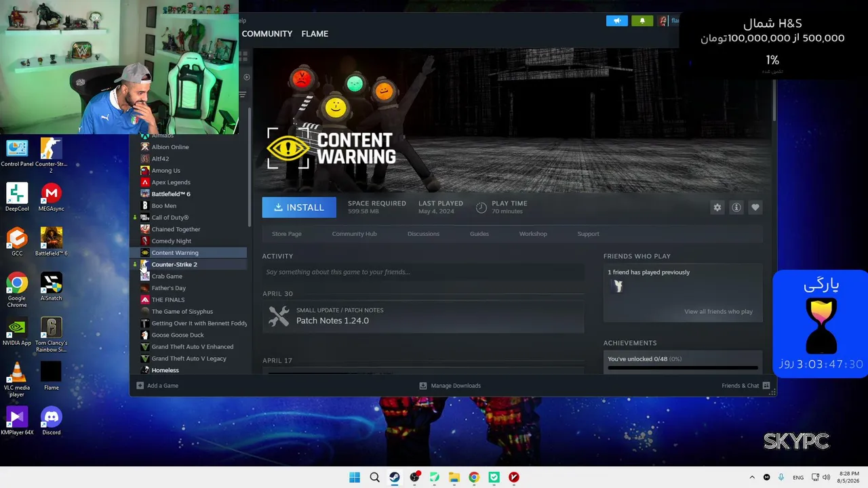
Task: Open Patch Notes 1.24.0 update
Action: (x=423, y=316)
